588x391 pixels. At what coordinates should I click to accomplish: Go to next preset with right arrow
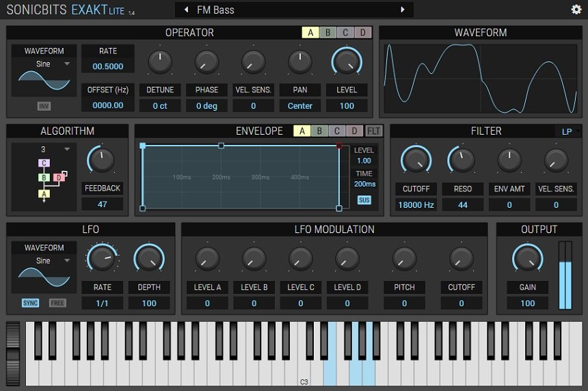[403, 10]
